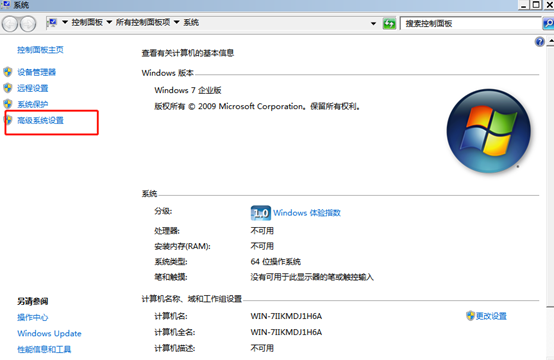
Task: Click the shield icon beside 高级系统设置
Action: (x=8, y=120)
